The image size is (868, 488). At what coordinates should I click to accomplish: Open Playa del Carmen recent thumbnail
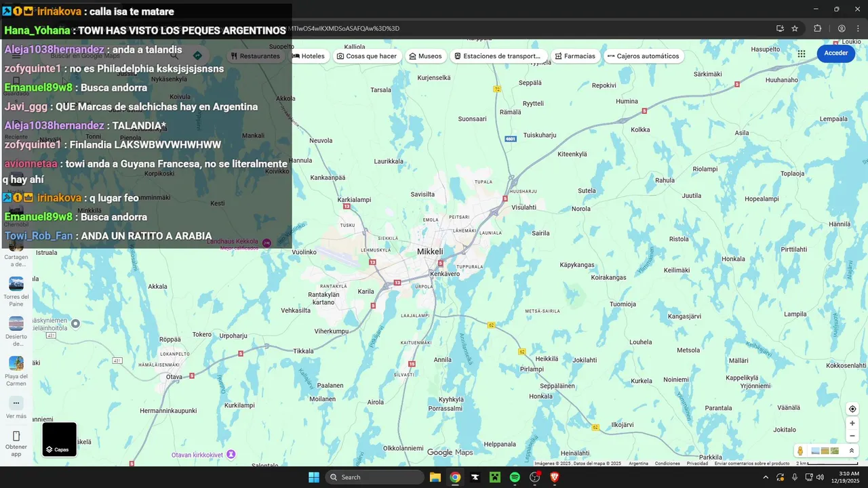[16, 371]
